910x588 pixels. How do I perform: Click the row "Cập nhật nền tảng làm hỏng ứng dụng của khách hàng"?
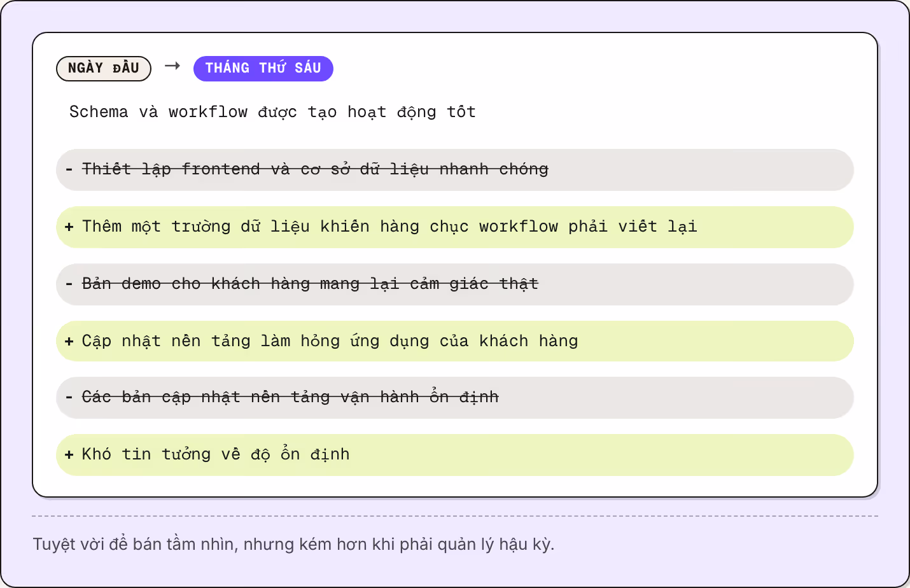(x=455, y=341)
